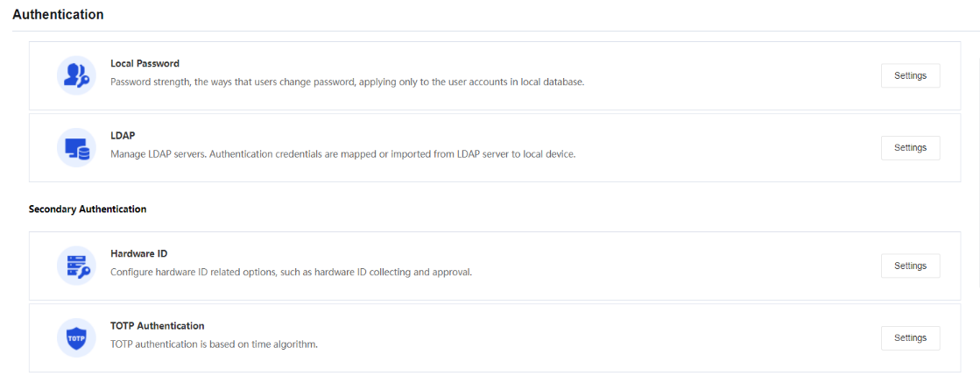This screenshot has height=383, width=980.
Task: Click the Local Password user-key icon
Action: point(76,75)
